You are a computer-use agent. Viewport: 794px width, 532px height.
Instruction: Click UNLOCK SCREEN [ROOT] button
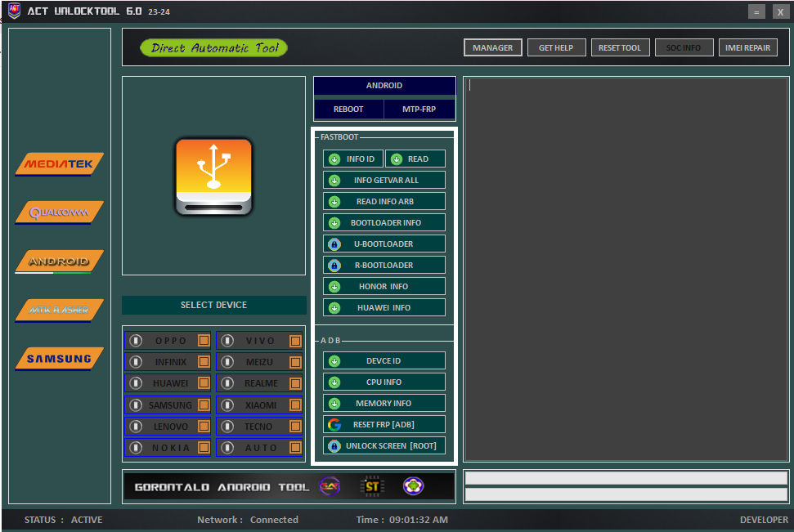[x=384, y=446]
